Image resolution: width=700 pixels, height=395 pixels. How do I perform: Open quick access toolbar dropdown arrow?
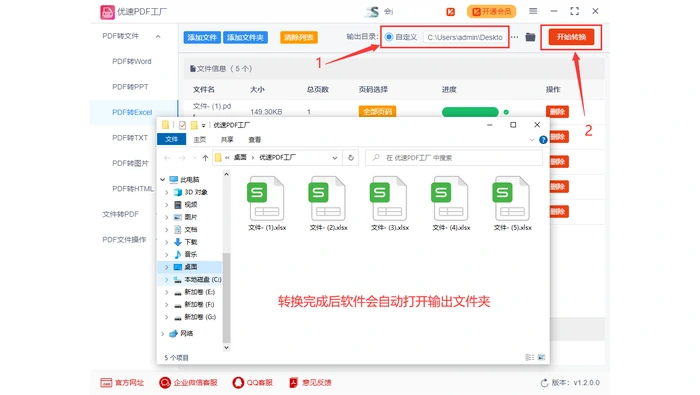tap(204, 126)
